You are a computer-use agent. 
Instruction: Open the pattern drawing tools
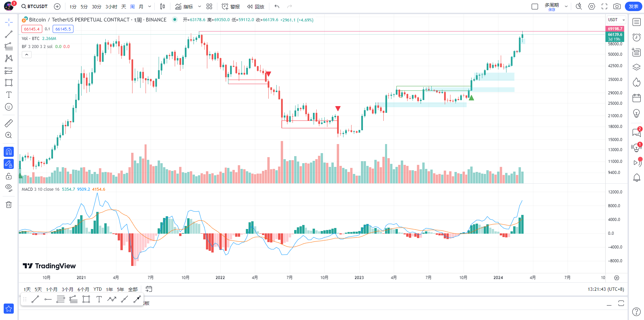pos(9,58)
